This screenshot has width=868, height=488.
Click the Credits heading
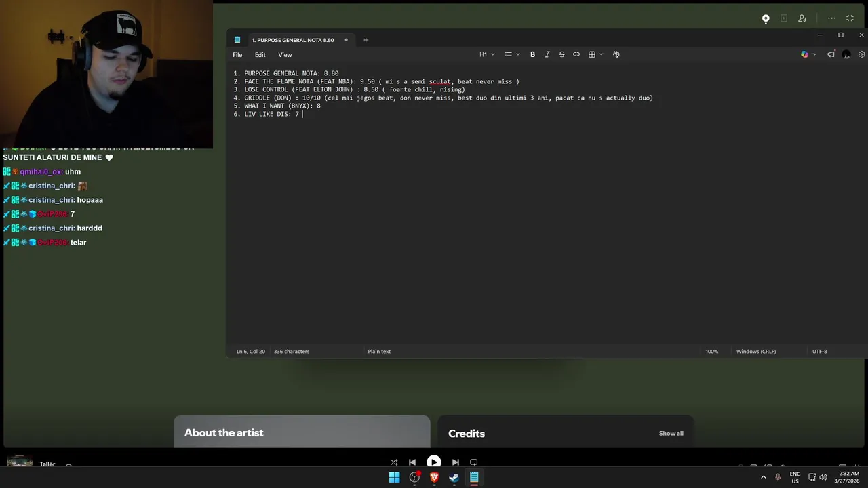pyautogui.click(x=467, y=434)
